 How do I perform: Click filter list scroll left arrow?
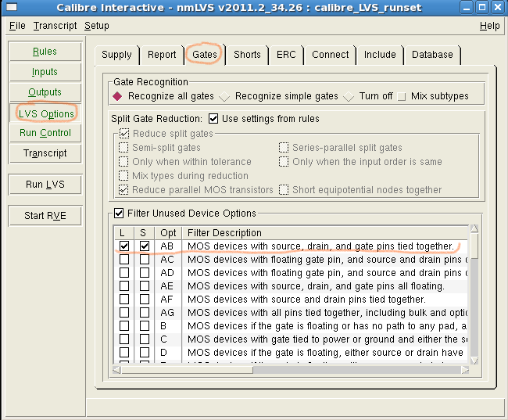coord(116,370)
